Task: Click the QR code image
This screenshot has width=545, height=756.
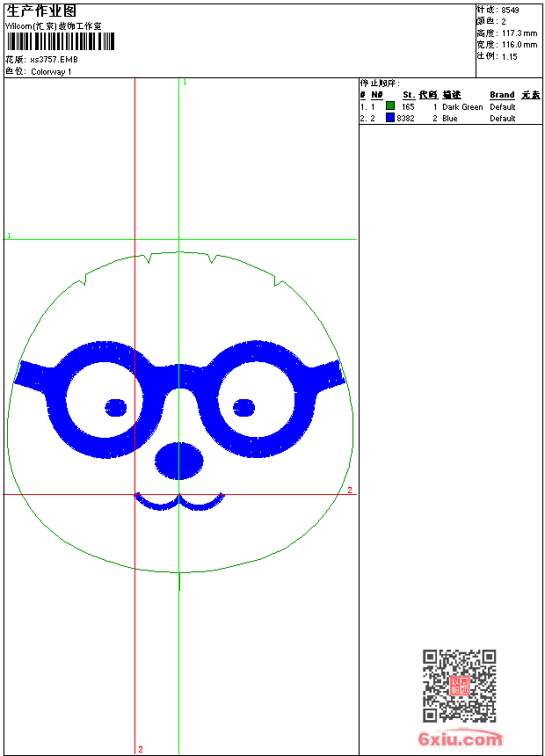Action: pos(459,686)
